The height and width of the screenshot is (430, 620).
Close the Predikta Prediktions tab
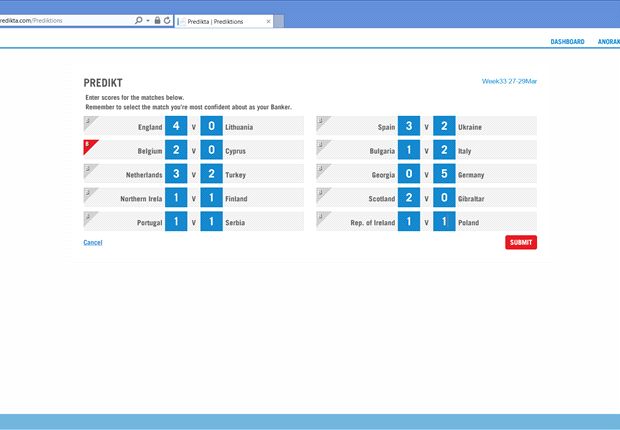click(268, 21)
